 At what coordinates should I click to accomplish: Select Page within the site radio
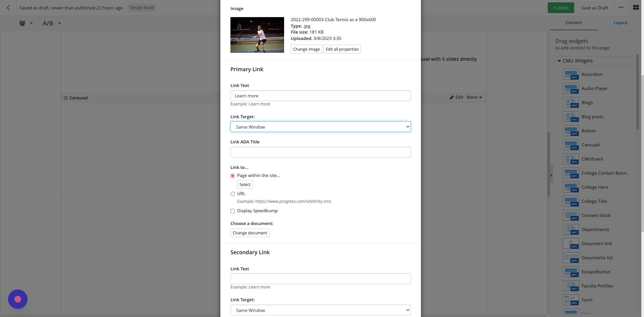click(x=232, y=176)
